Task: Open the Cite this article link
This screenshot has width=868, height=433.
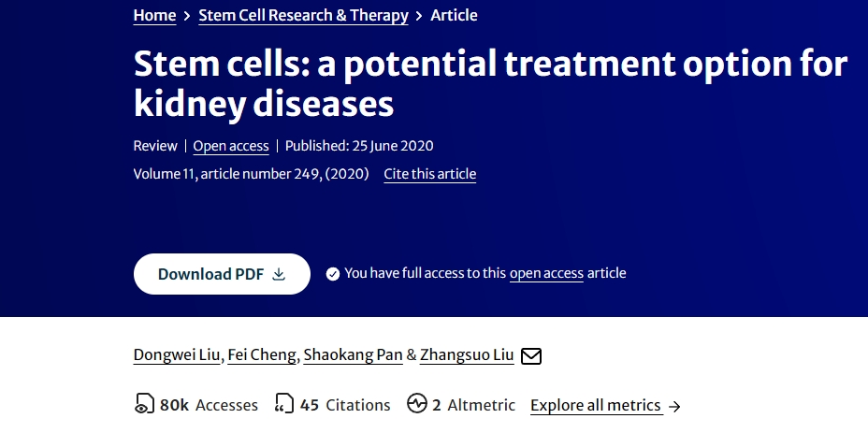Action: coord(429,174)
